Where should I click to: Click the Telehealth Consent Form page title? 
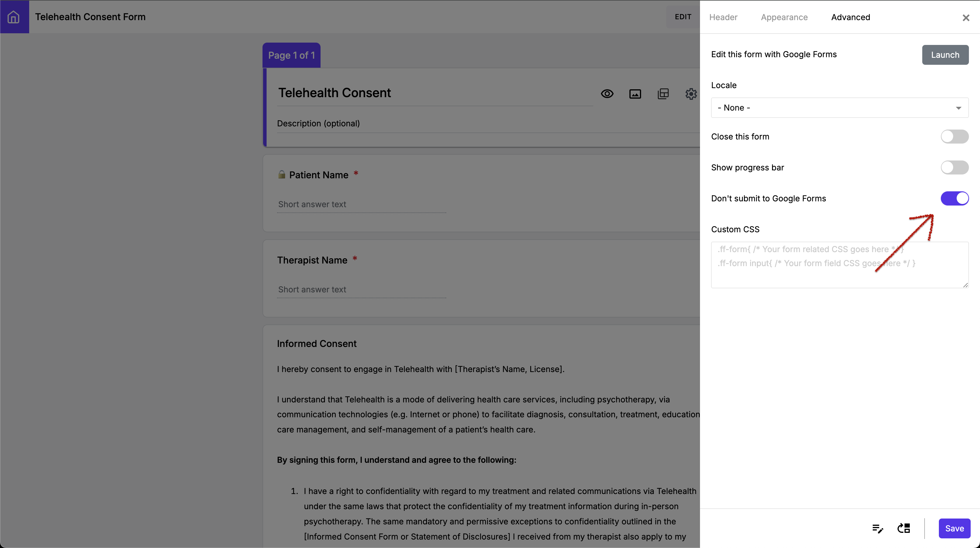pyautogui.click(x=90, y=17)
